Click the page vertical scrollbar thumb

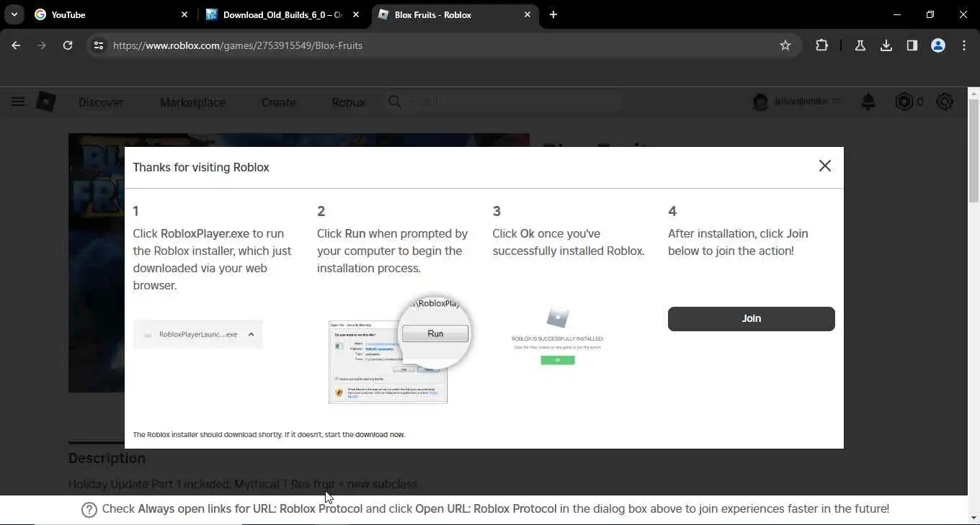974,151
